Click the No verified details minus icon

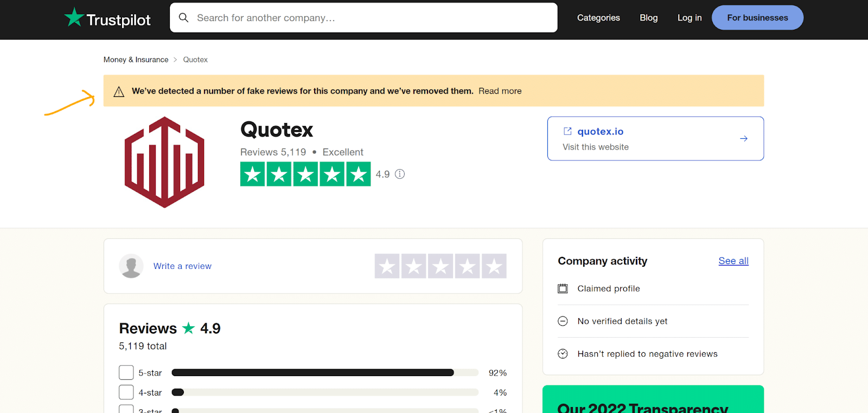click(x=563, y=321)
